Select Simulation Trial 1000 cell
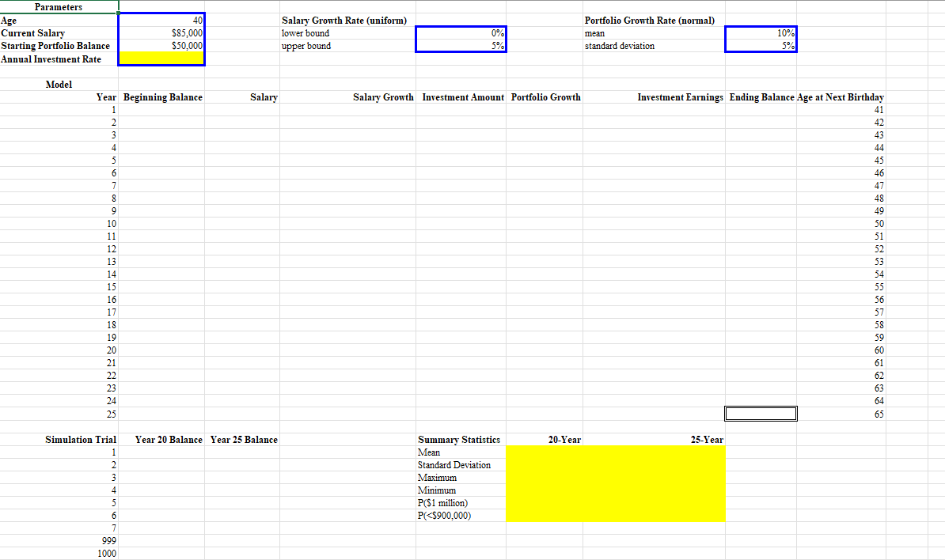 pos(59,554)
